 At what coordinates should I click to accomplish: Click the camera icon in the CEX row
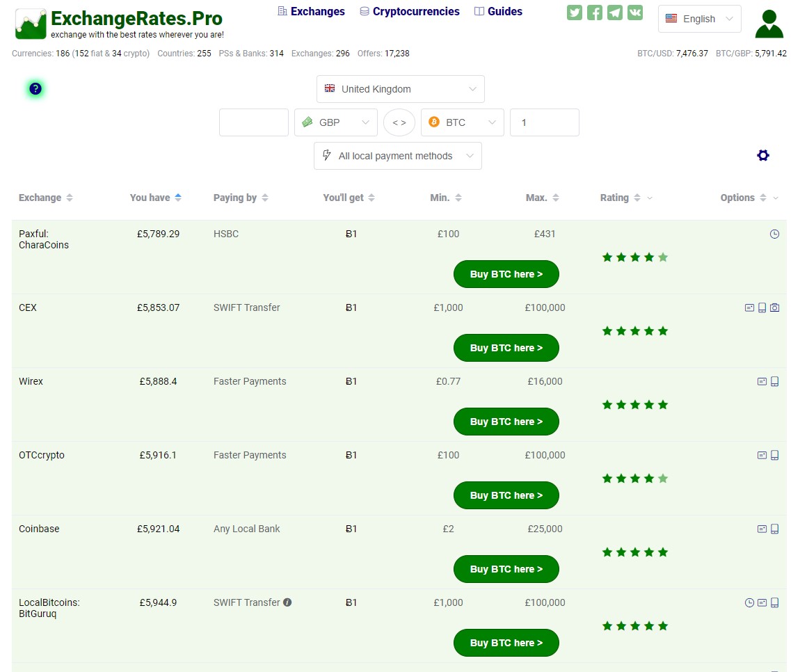(x=775, y=307)
